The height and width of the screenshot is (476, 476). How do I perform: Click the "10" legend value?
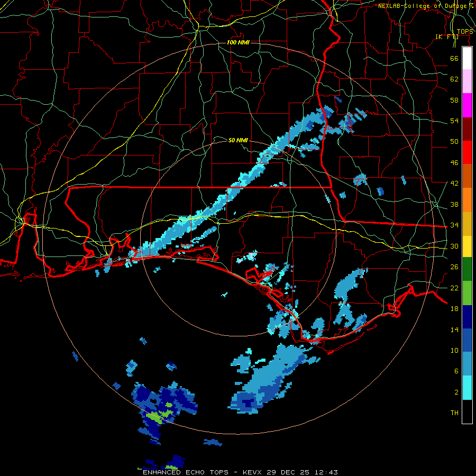coord(454,350)
